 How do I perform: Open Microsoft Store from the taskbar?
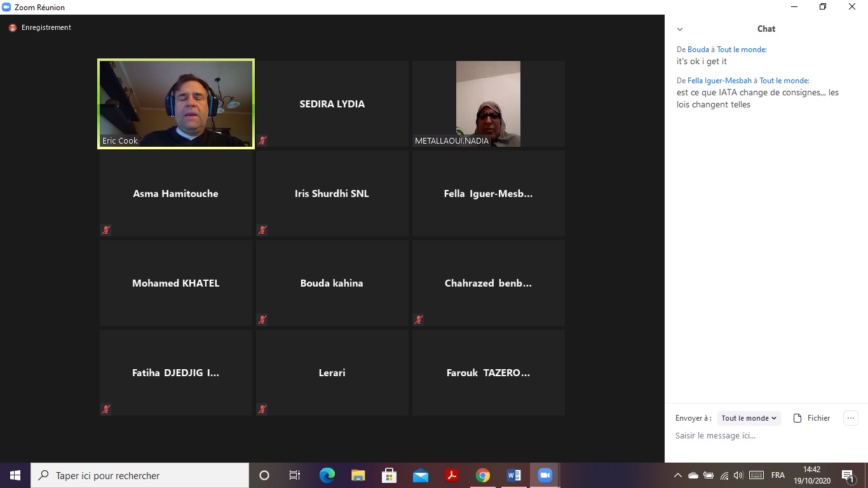point(390,475)
